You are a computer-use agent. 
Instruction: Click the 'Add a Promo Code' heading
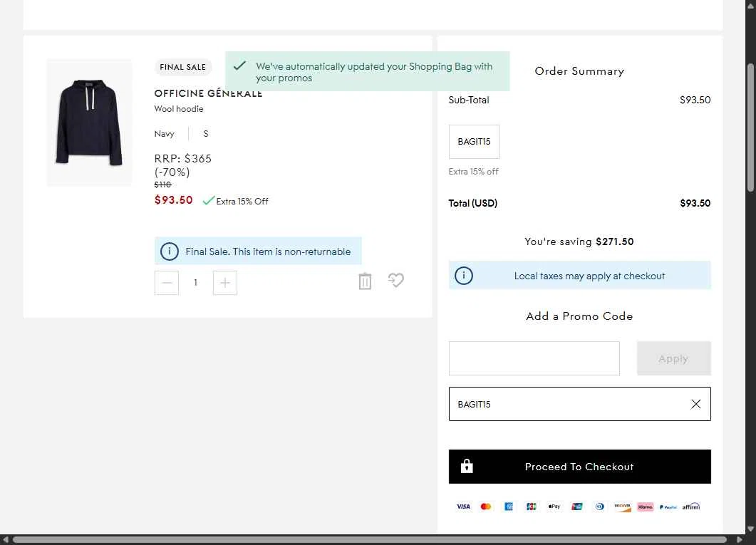pos(579,316)
